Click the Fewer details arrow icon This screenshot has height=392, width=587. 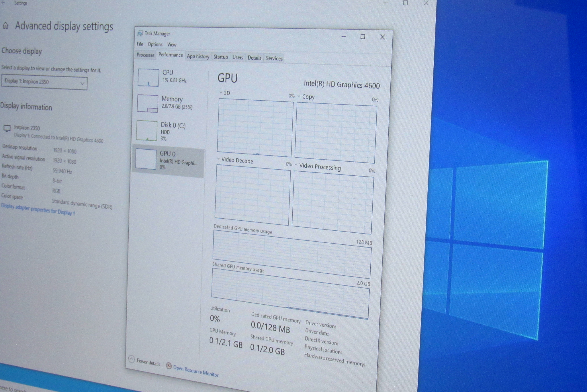point(131,359)
